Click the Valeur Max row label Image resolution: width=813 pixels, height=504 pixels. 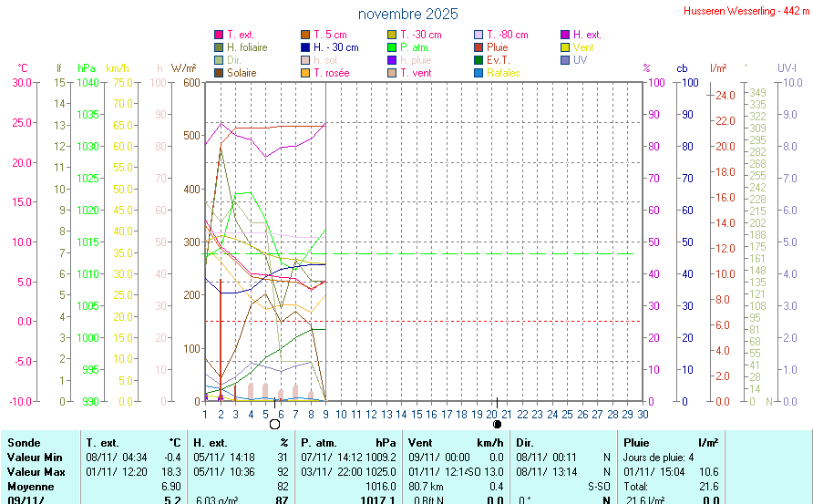point(34,471)
